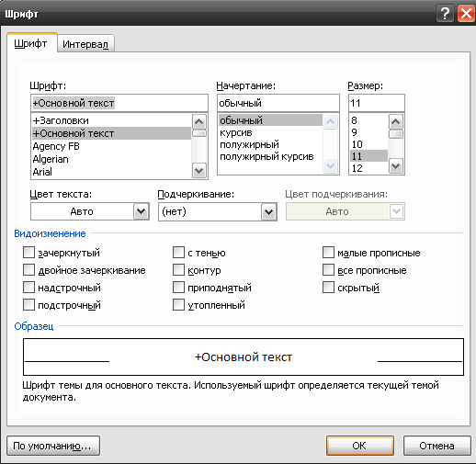The width and height of the screenshot is (476, 464).
Task: Toggle утопленный engrave checkbox
Action: pos(178,305)
